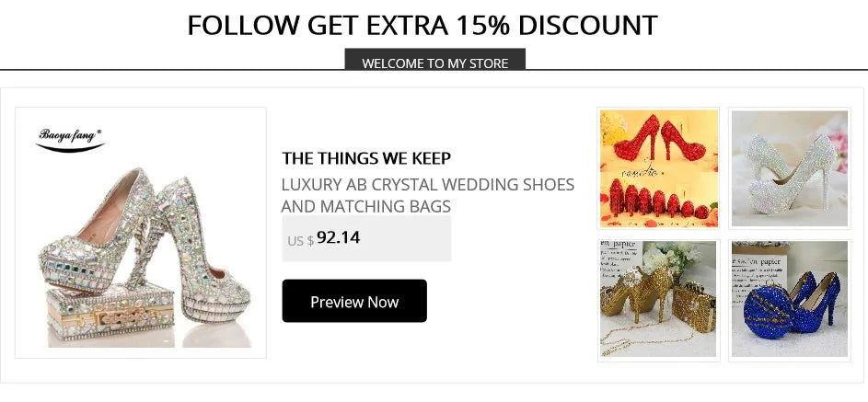Open the gold shoes and bag thumbnail
Viewport: 868px width, 402px height.
click(658, 299)
